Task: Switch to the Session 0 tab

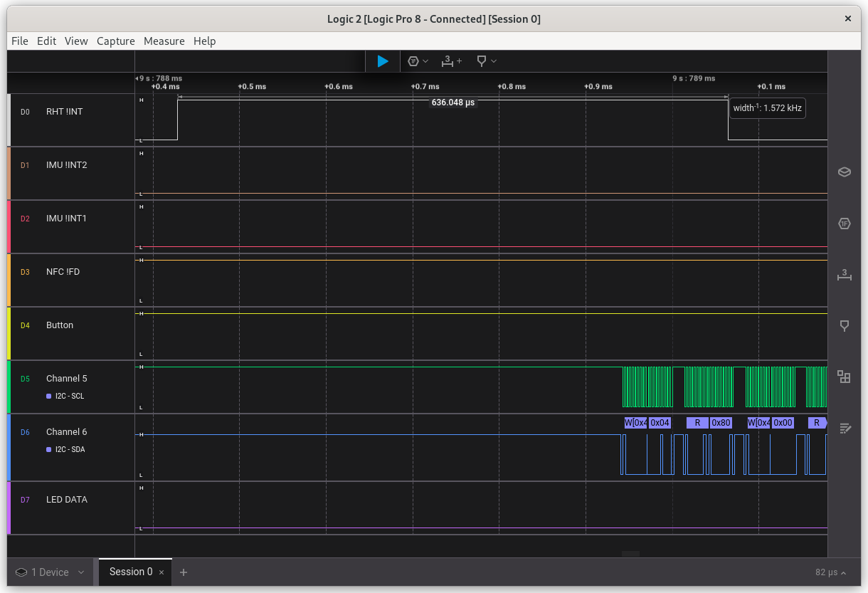Action: 131,572
